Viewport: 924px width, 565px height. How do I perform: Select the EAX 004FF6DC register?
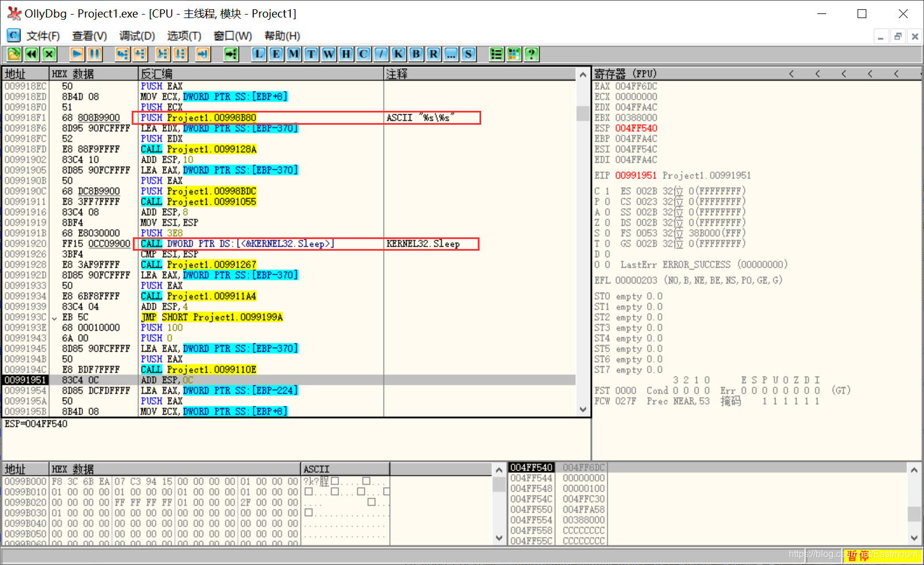pos(626,86)
